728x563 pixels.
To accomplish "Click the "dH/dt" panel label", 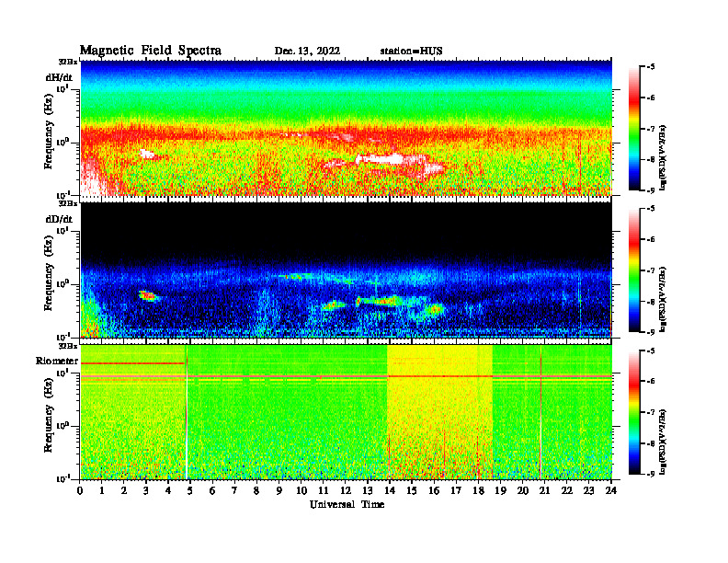I will click(x=59, y=77).
